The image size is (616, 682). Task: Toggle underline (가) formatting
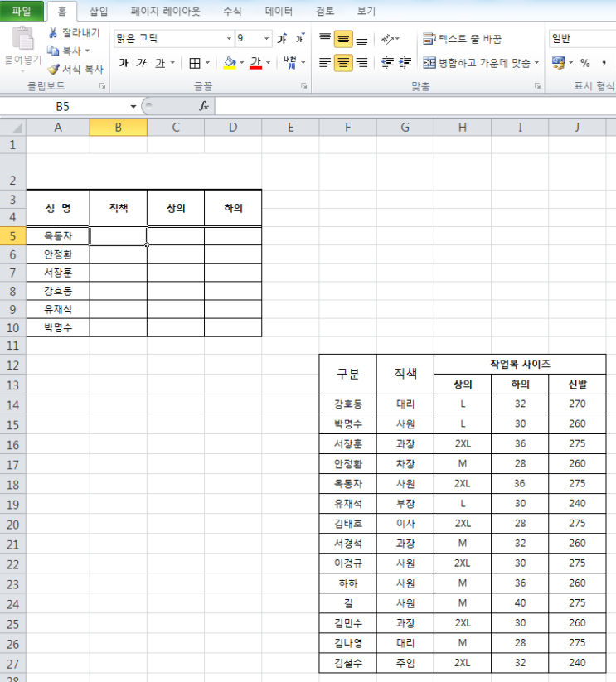point(160,63)
